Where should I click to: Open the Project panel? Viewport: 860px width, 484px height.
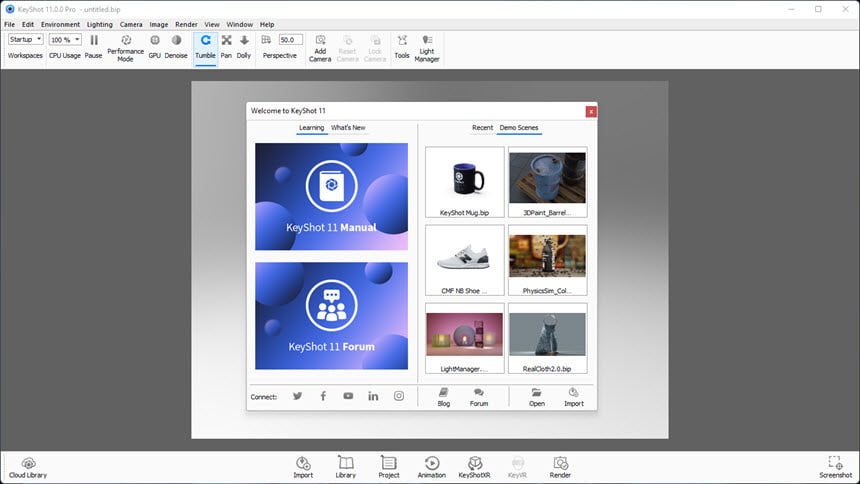click(x=389, y=468)
